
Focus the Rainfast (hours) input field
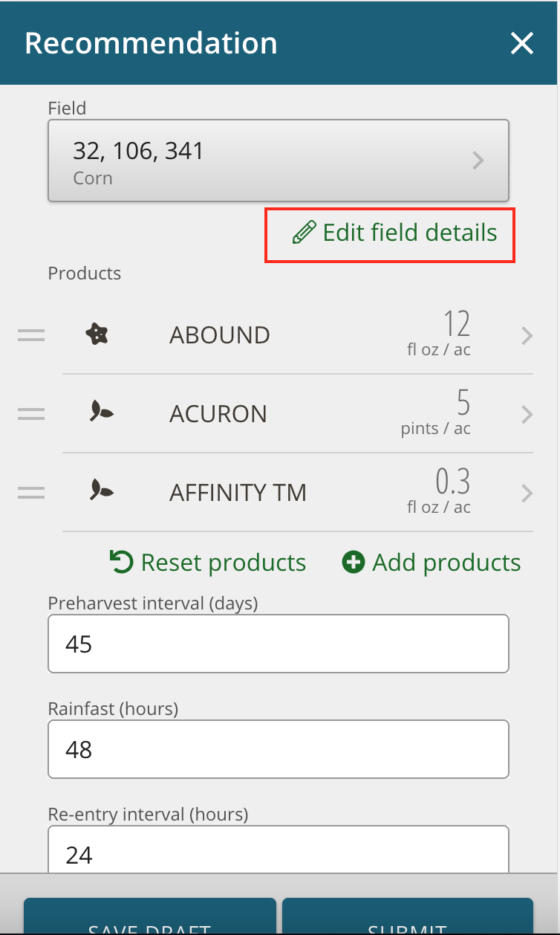(x=279, y=749)
